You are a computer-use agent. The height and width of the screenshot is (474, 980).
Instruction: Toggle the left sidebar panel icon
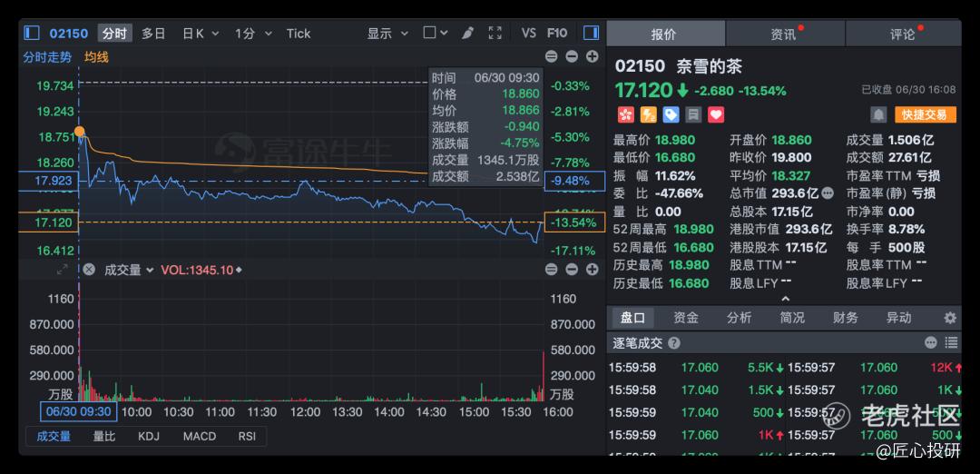click(32, 33)
